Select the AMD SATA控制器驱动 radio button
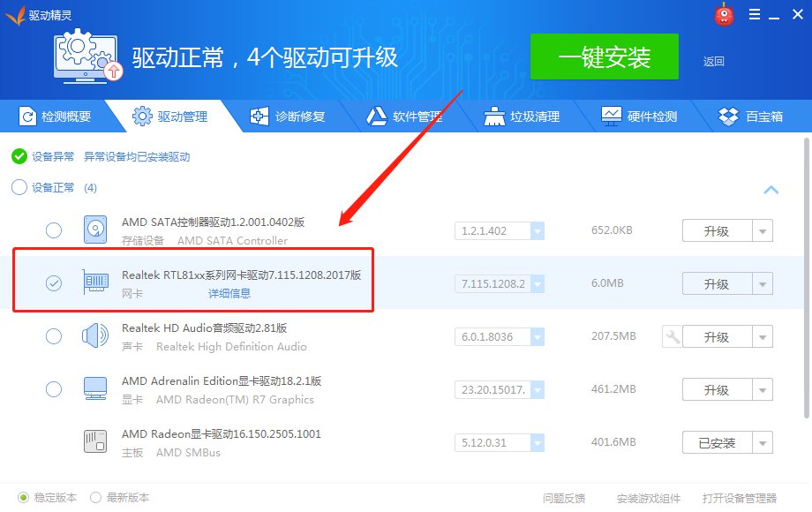 (53, 230)
